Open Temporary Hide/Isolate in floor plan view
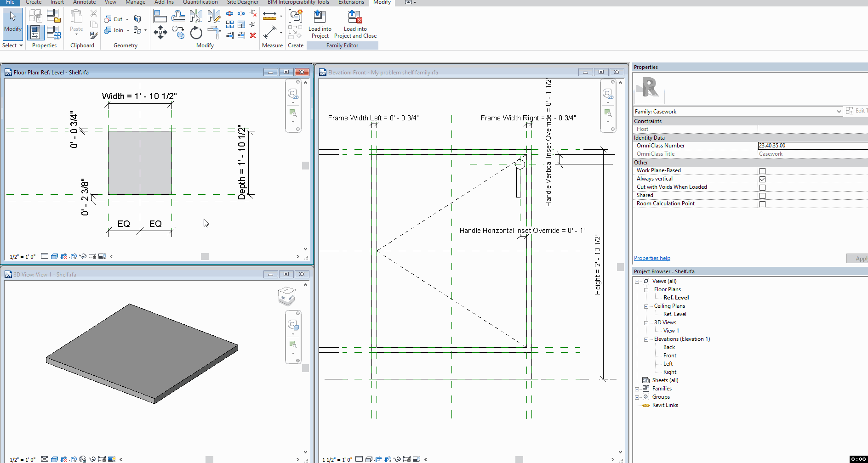Viewport: 868px width, 463px height. 83,256
